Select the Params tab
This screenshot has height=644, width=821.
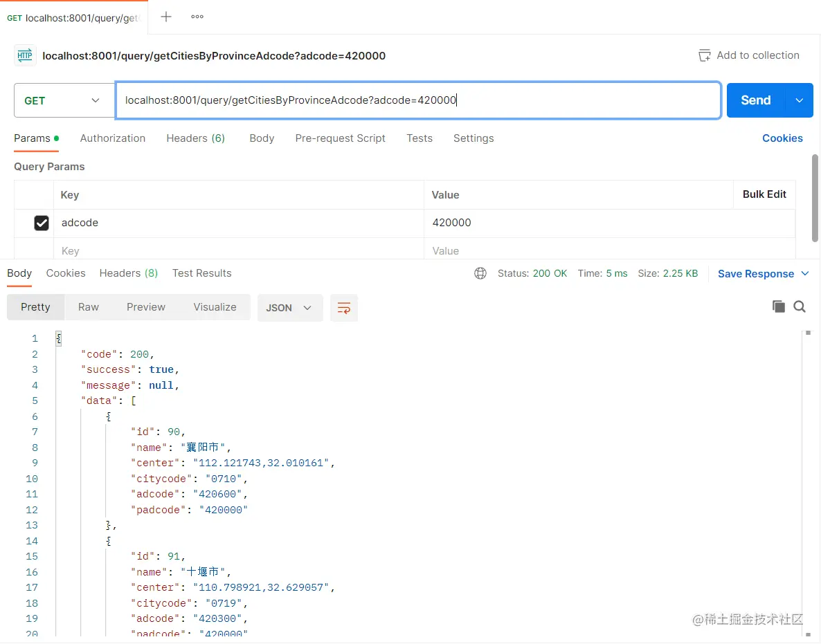coord(36,138)
